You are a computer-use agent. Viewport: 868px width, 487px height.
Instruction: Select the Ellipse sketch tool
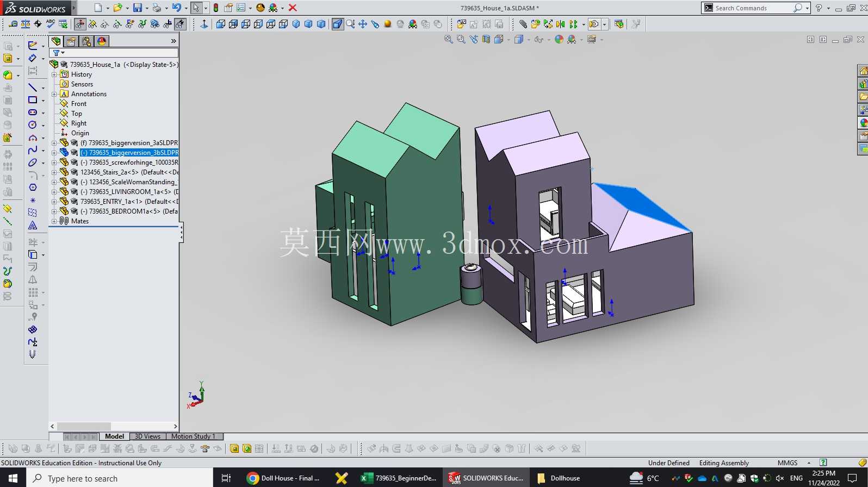33,163
